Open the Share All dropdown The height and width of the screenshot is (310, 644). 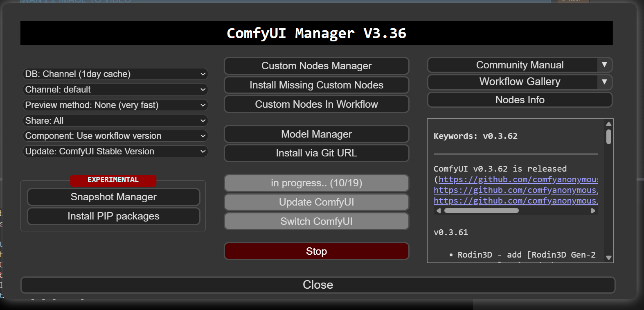click(115, 121)
